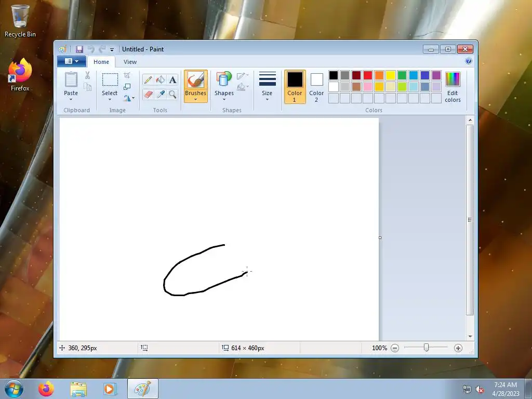Screen dimensions: 532x399
Task: Click the Start button on taskbar
Action: [x=14, y=389]
